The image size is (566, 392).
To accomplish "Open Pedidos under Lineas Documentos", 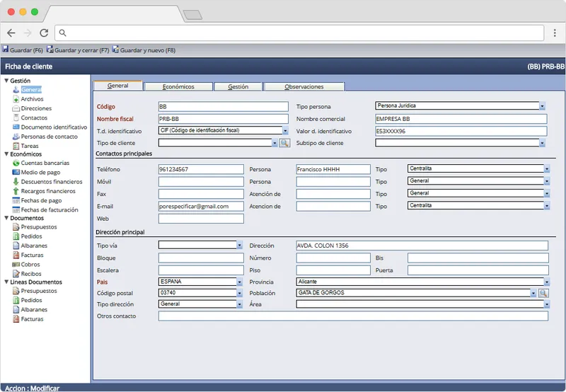I will point(31,300).
